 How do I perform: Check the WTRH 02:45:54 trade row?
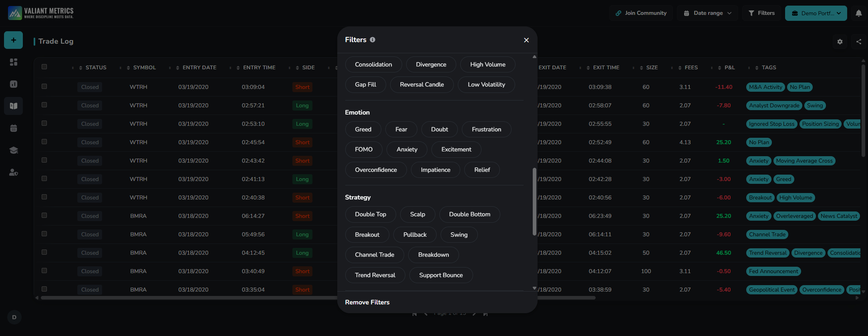44,142
